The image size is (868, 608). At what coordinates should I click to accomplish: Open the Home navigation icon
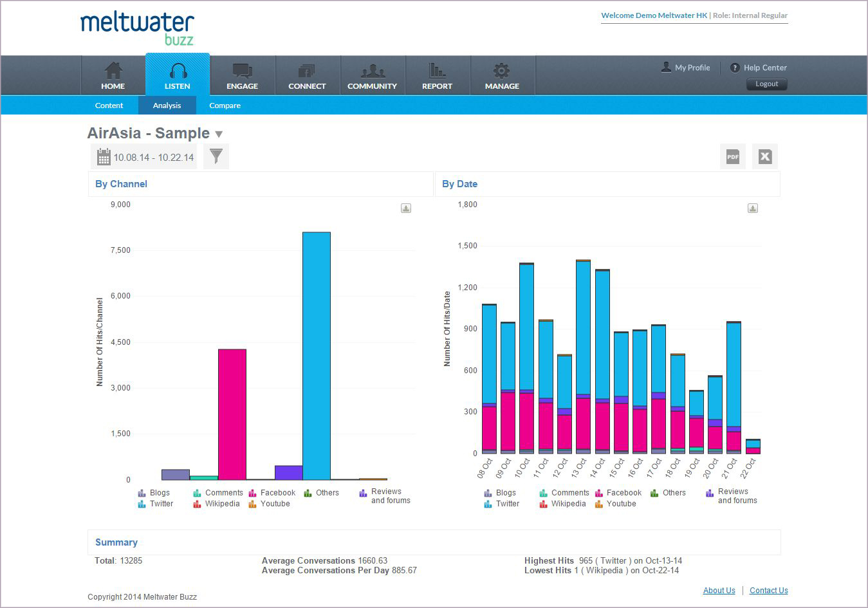(x=113, y=71)
